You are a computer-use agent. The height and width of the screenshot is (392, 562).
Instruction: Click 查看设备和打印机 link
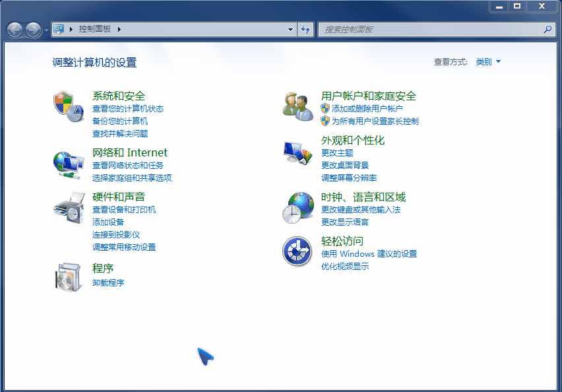coord(124,209)
